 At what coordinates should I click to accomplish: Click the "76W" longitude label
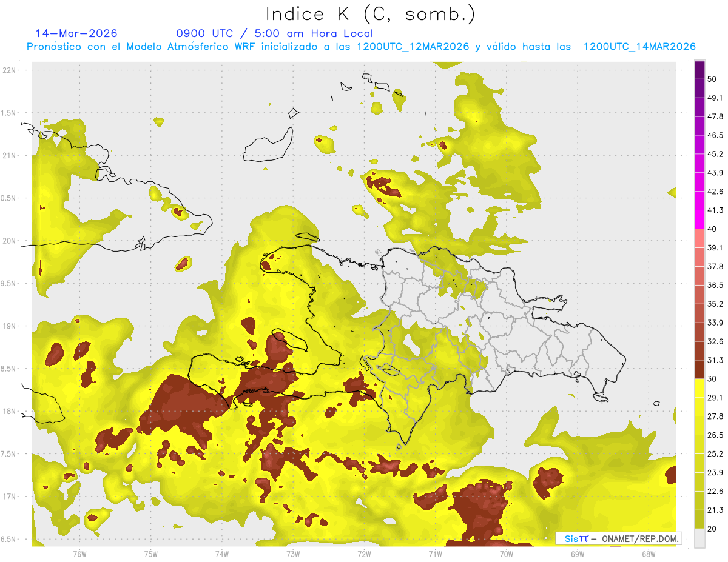point(79,554)
